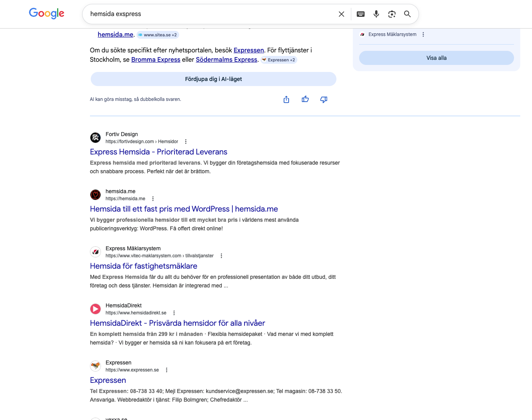Click Fördjupa dig i AI-läget button

(x=214, y=79)
